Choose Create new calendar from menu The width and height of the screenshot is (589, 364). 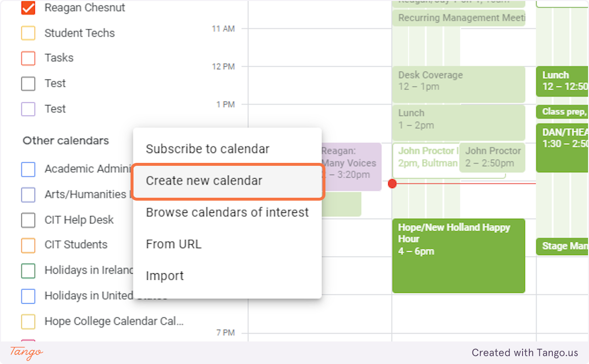point(204,181)
